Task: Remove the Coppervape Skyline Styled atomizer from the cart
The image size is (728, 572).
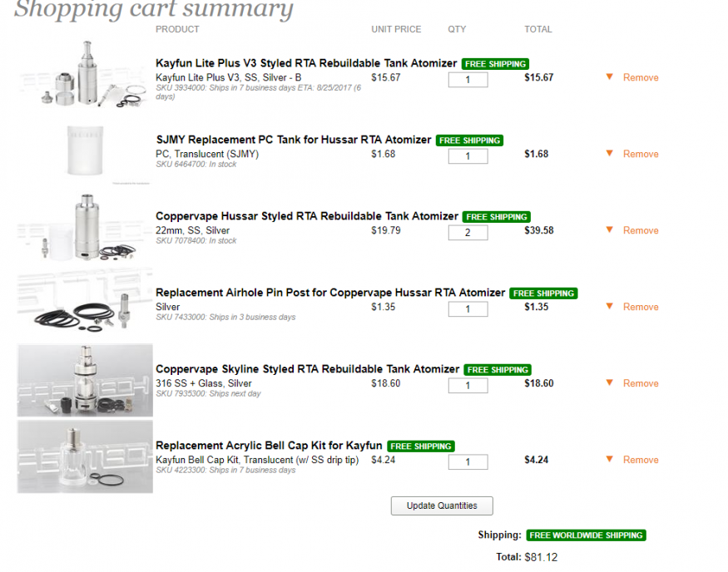Action: (x=641, y=383)
